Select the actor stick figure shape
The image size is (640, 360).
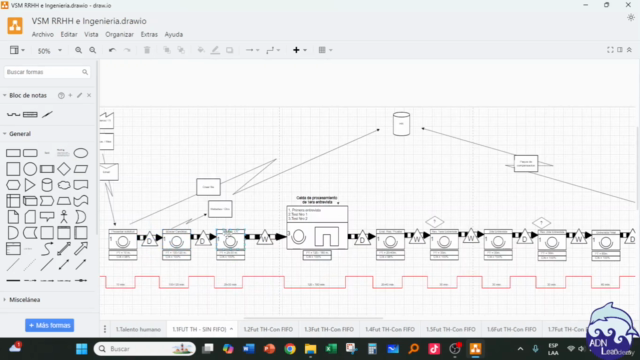coord(64,216)
